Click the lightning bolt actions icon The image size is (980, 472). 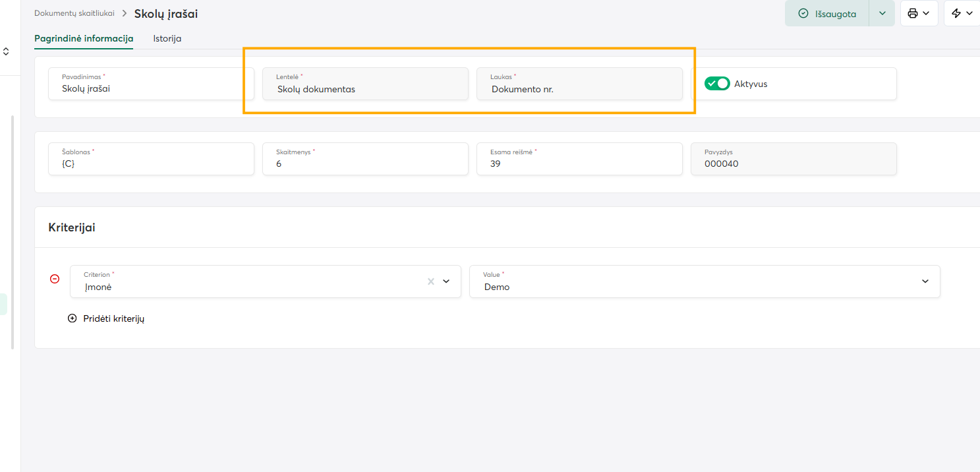click(x=956, y=13)
